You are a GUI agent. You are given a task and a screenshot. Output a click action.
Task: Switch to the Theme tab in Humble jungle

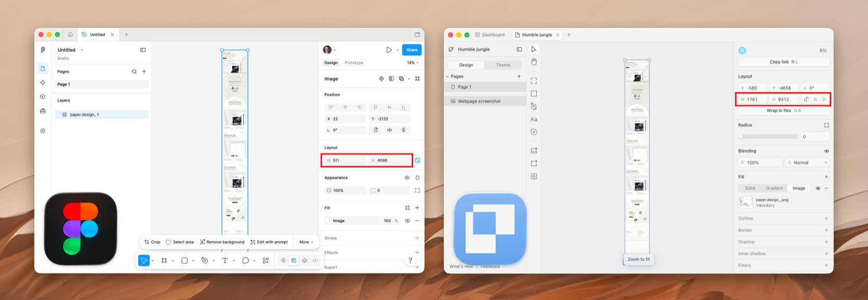pos(503,65)
